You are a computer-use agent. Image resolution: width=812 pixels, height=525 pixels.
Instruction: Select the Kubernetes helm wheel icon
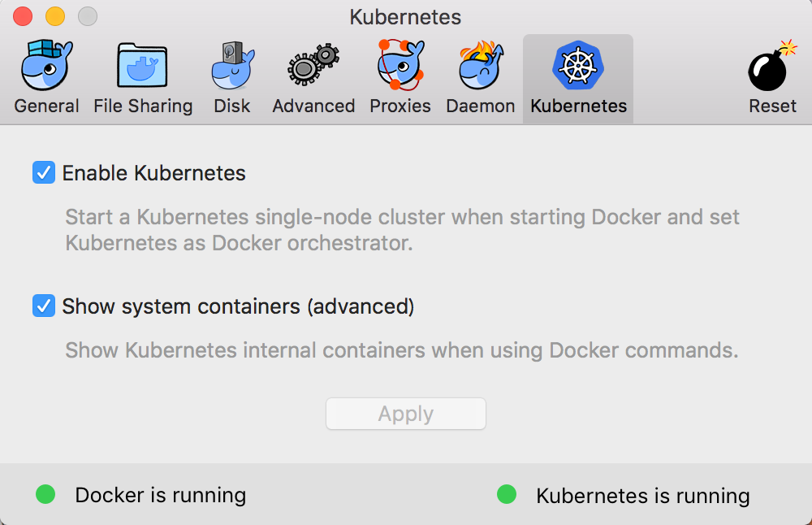(578, 66)
